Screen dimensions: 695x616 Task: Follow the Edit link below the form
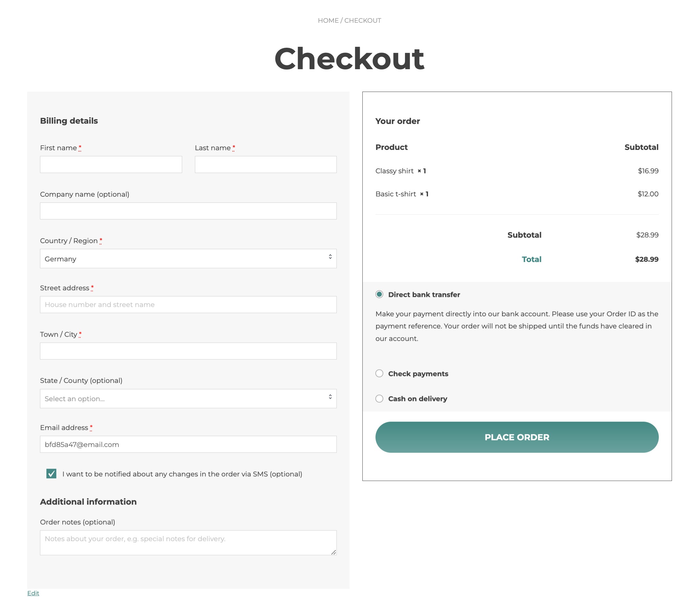coord(33,593)
